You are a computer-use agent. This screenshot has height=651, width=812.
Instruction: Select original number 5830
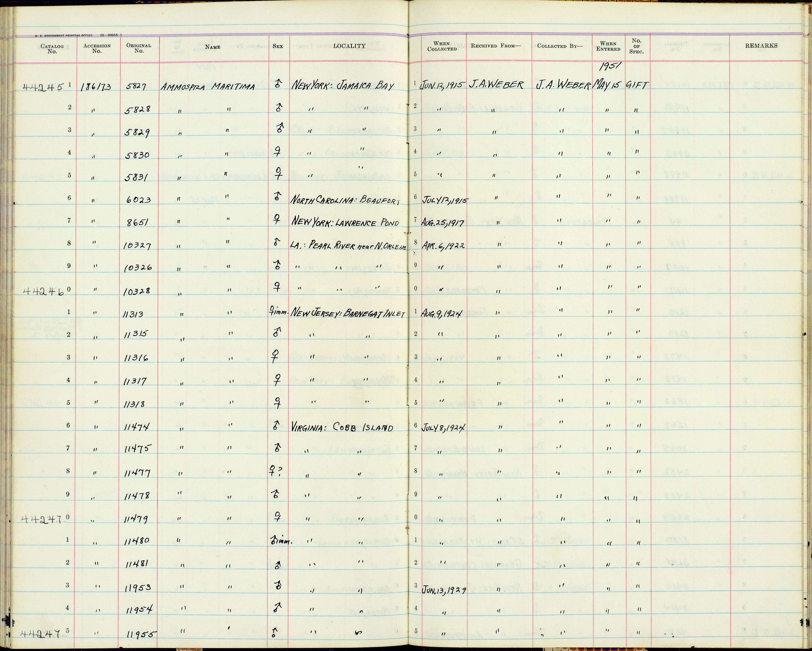point(137,155)
